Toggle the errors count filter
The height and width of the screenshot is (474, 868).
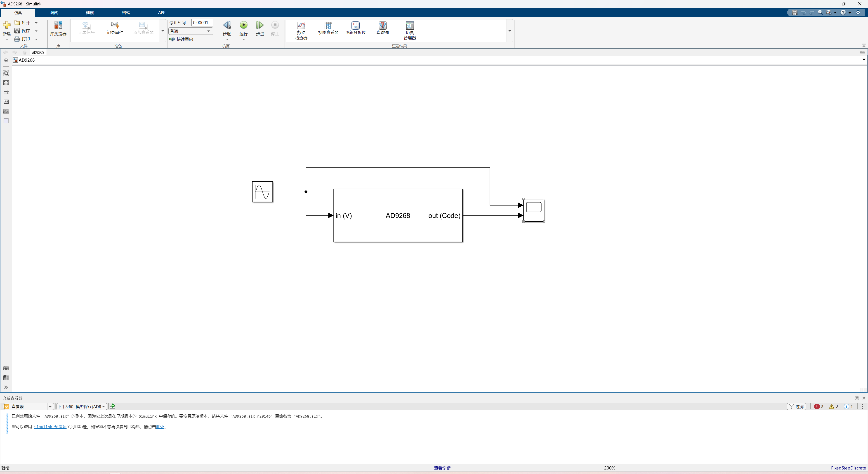pos(819,406)
